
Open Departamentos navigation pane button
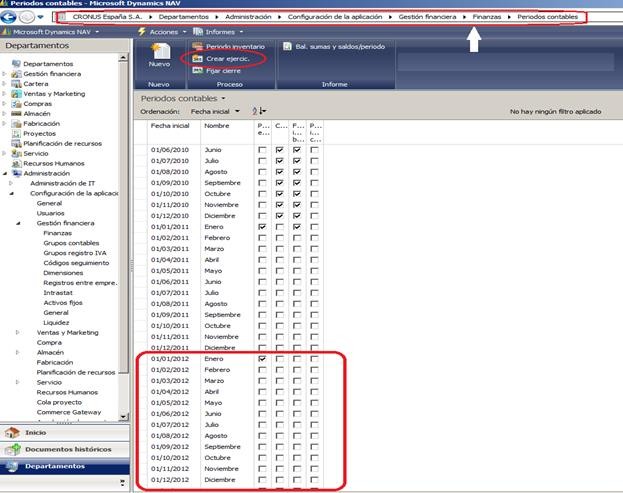tap(65, 466)
